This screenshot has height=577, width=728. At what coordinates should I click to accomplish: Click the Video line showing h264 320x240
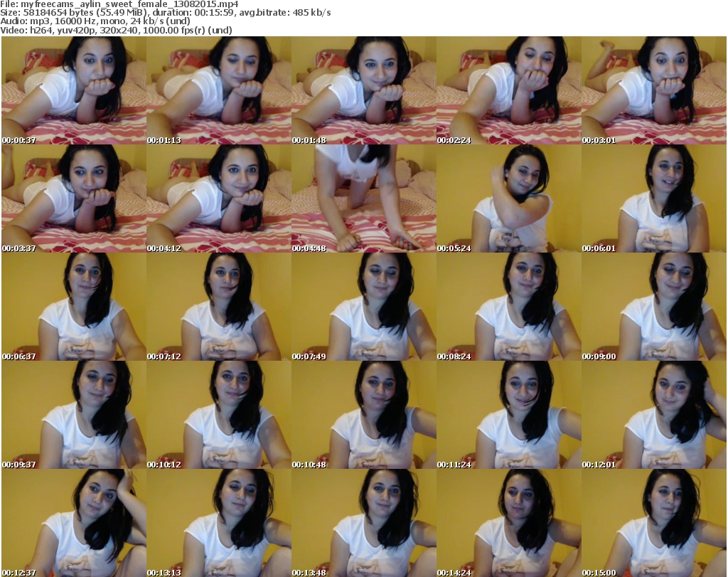pyautogui.click(x=116, y=30)
